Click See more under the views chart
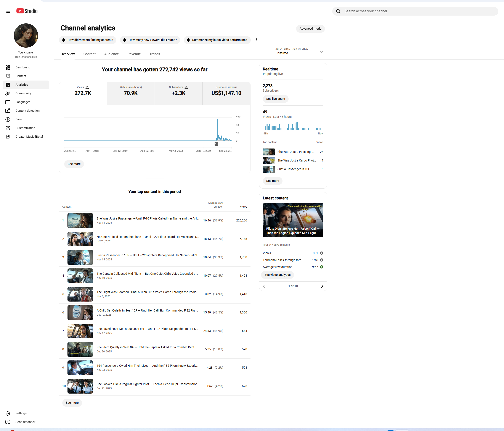Image resolution: width=504 pixels, height=431 pixels. click(74, 164)
